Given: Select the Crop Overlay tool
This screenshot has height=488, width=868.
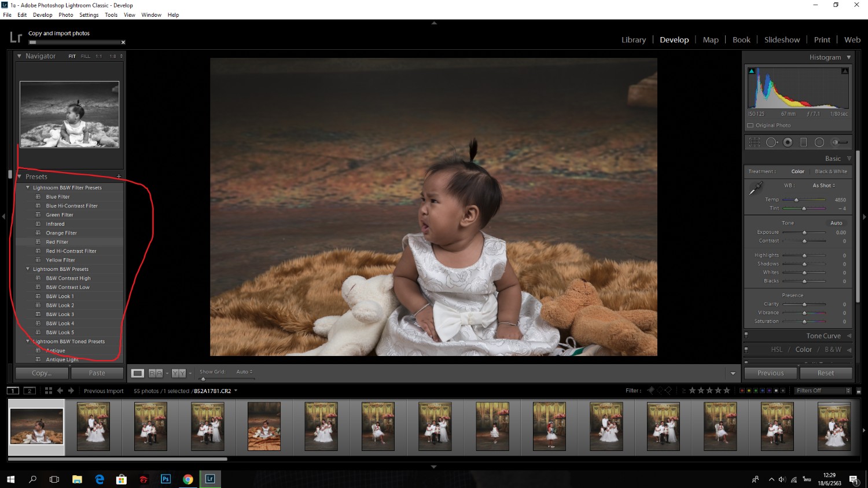Looking at the screenshot, I should coord(755,142).
